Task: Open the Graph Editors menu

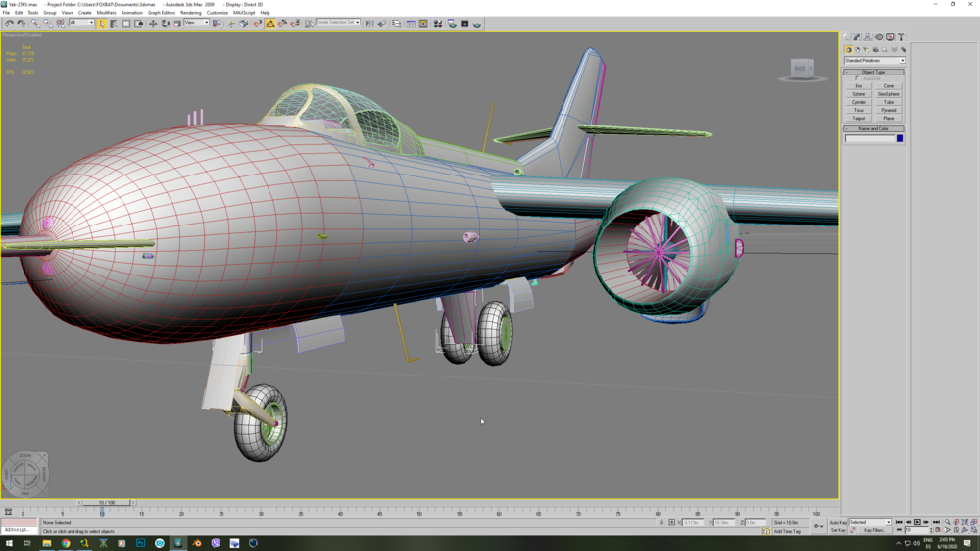Action: (x=162, y=13)
